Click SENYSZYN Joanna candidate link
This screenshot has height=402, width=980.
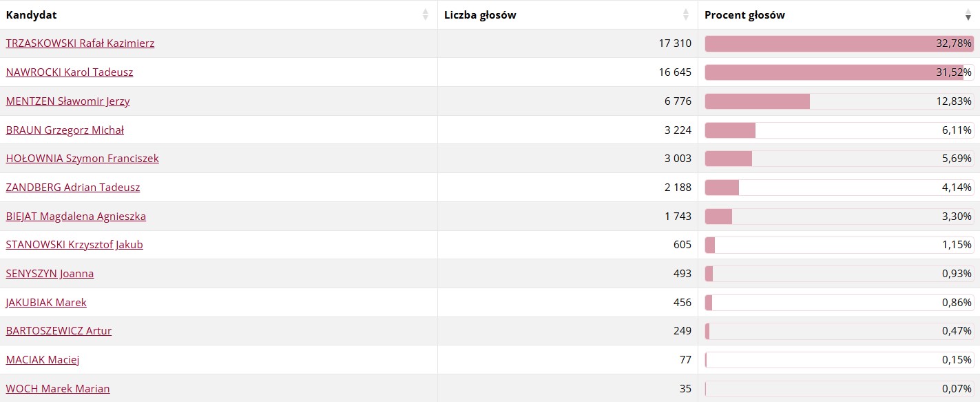pos(50,274)
